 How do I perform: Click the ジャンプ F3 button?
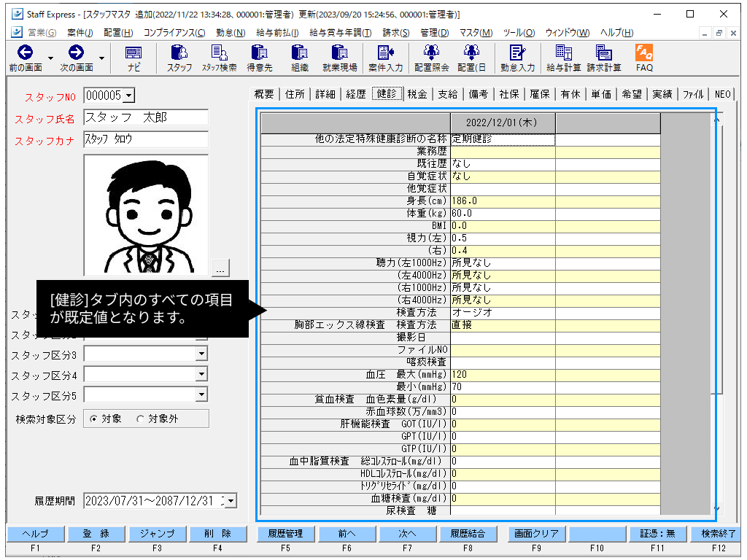(158, 534)
